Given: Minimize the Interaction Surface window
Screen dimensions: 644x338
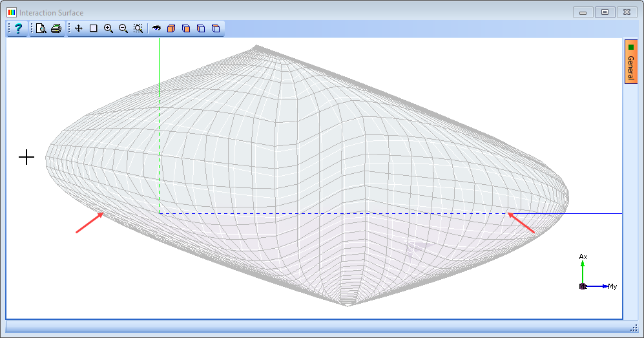Looking at the screenshot, I should 583,12.
